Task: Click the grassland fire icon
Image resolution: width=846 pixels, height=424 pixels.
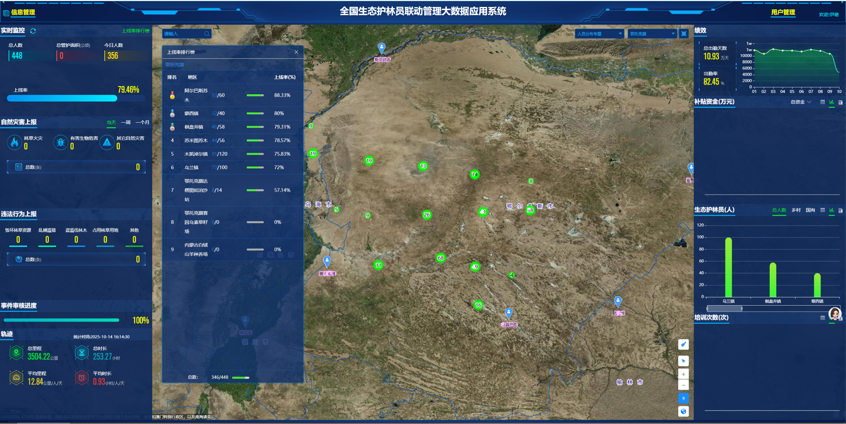Action: pyautogui.click(x=15, y=143)
